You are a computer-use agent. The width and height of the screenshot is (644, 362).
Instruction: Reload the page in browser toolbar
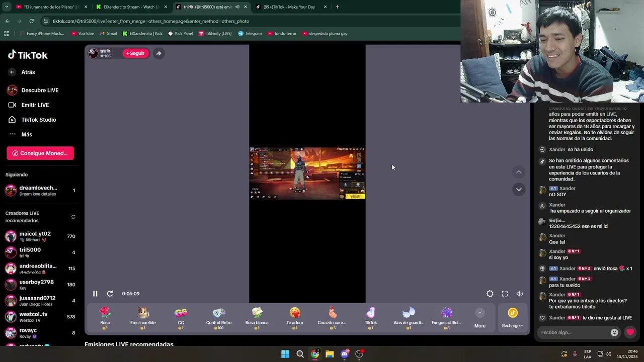click(31, 21)
